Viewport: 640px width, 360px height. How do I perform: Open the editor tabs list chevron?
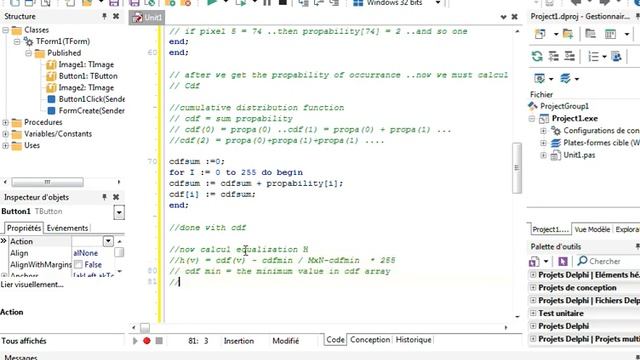coord(503,17)
